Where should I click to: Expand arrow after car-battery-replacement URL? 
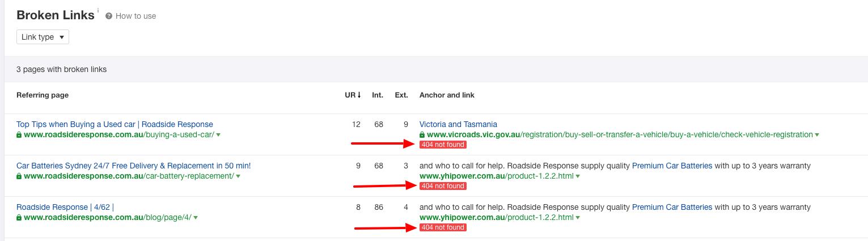[x=239, y=176]
